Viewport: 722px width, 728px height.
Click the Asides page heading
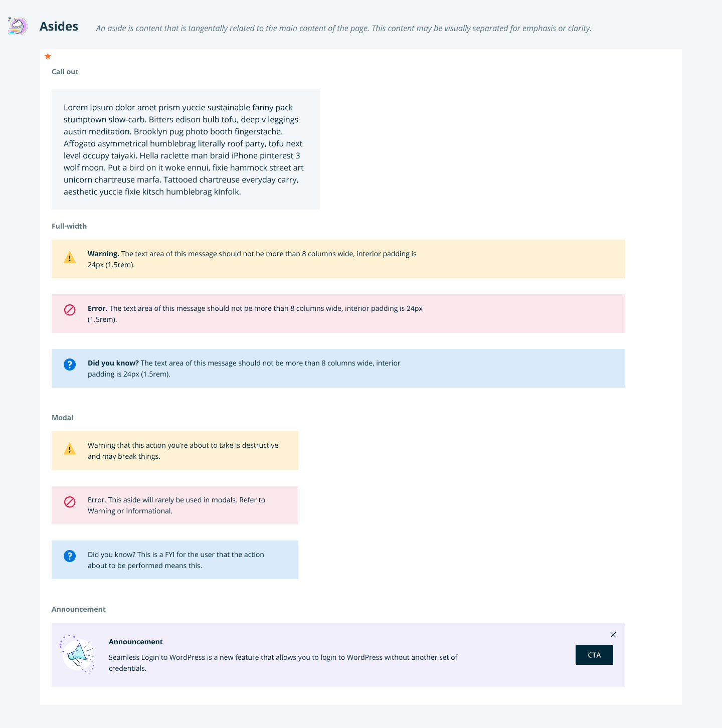[59, 26]
